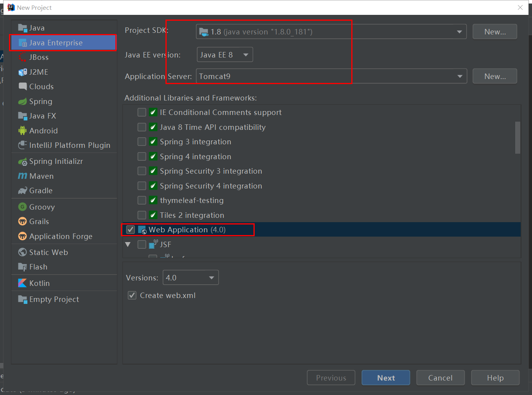Toggle Spring Security 3 integration checkbox
The image size is (532, 395).
142,171
